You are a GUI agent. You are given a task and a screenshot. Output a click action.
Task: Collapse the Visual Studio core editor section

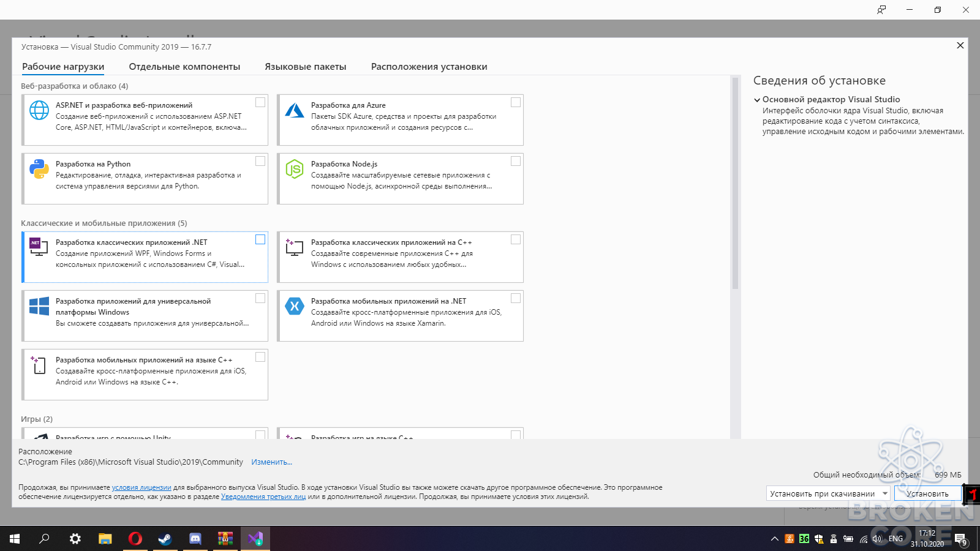[757, 100]
